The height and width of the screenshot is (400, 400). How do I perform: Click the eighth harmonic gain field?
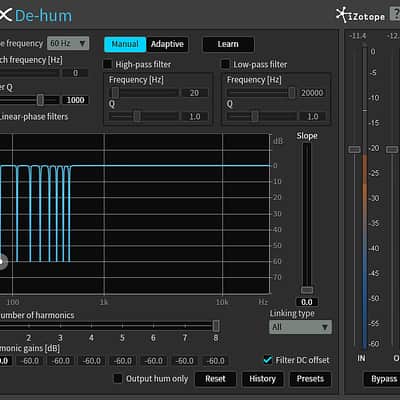215,361
